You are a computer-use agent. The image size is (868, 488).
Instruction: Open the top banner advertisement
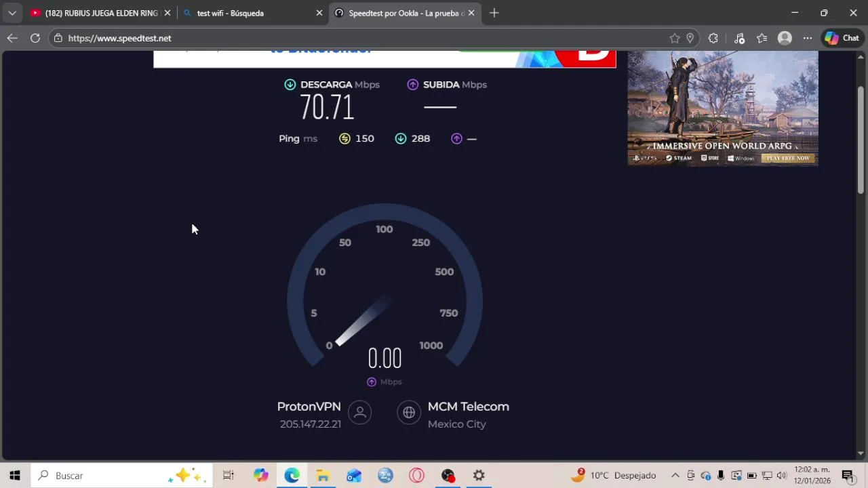coord(384,59)
